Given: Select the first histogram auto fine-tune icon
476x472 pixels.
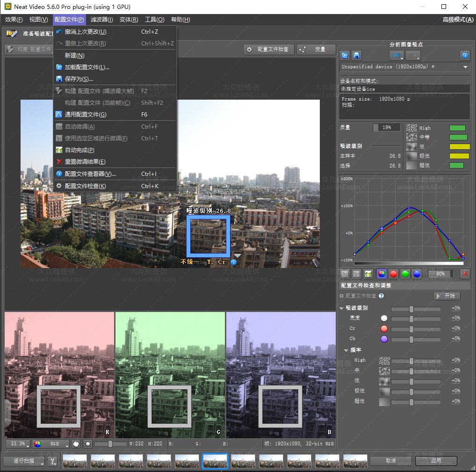Looking at the screenshot, I should point(345,274).
